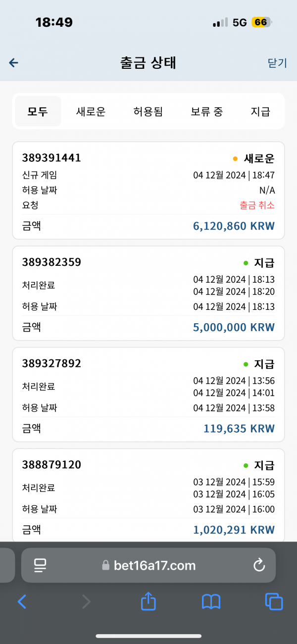Go back using Safari's back chevron

click(x=22, y=601)
